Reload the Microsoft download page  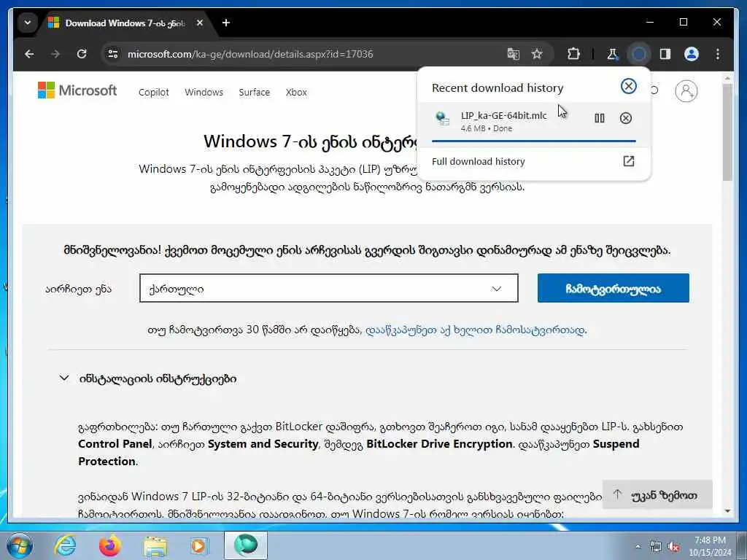point(82,54)
